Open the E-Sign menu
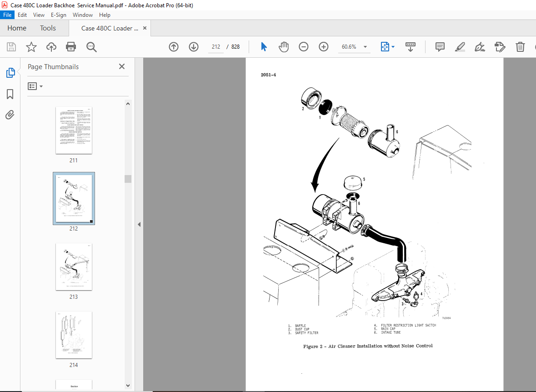The width and height of the screenshot is (536, 392). tap(59, 15)
